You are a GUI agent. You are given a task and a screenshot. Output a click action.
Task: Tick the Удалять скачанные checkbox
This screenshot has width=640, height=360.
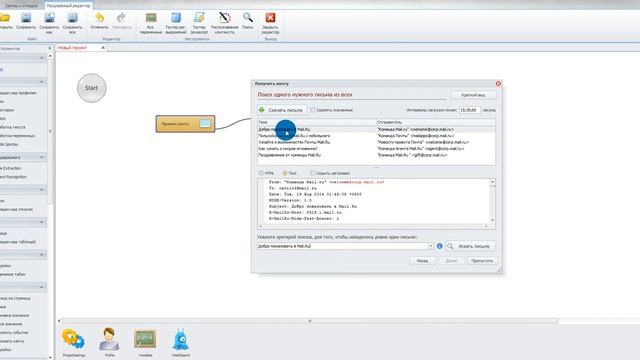313,110
